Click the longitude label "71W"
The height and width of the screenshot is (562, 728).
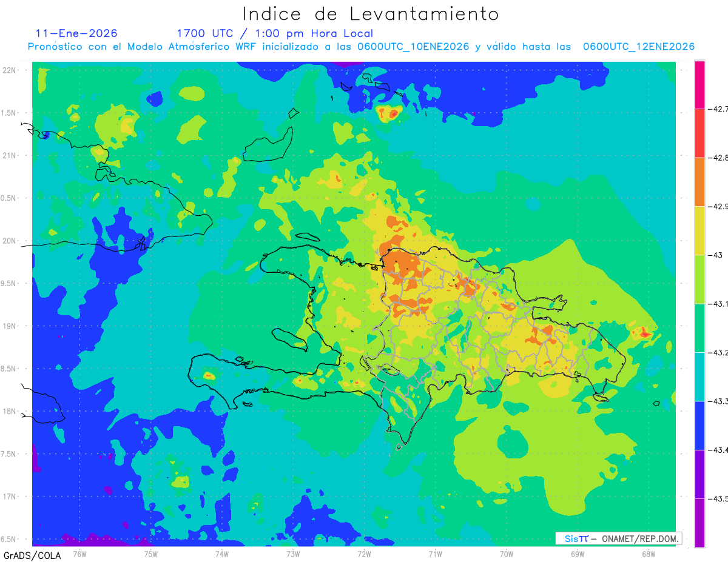pos(435,554)
